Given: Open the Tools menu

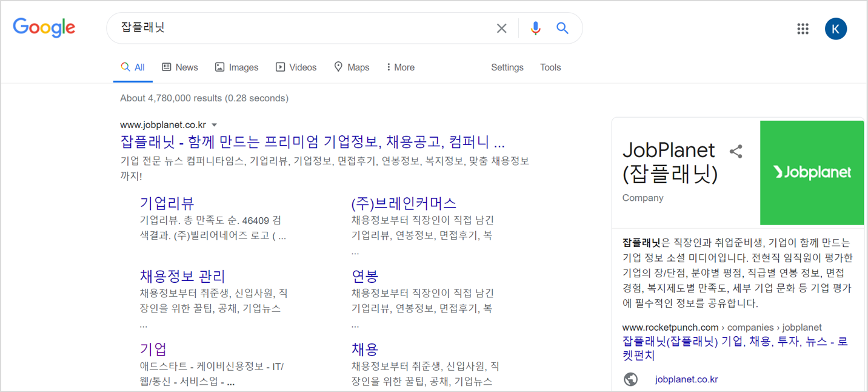Looking at the screenshot, I should [x=550, y=67].
